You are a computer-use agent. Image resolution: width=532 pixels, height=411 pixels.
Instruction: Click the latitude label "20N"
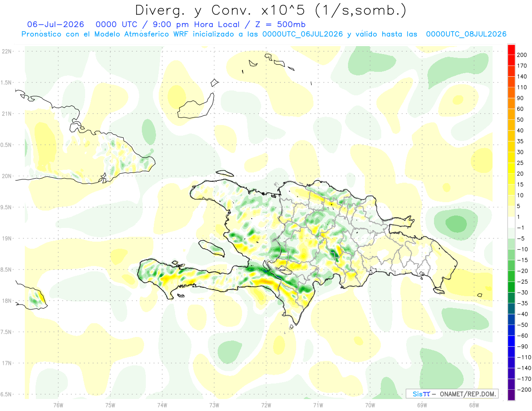(x=7, y=176)
